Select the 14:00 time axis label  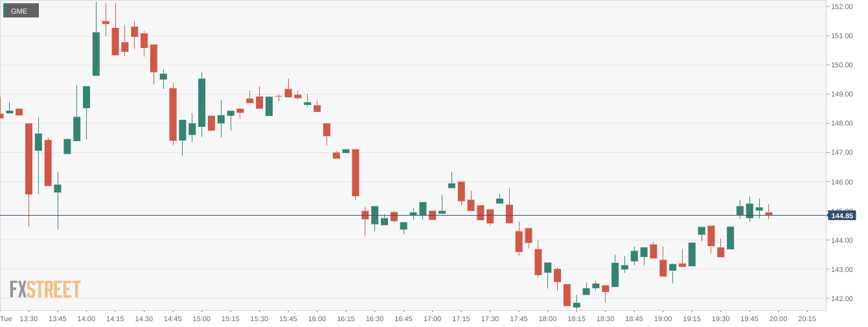point(86,319)
